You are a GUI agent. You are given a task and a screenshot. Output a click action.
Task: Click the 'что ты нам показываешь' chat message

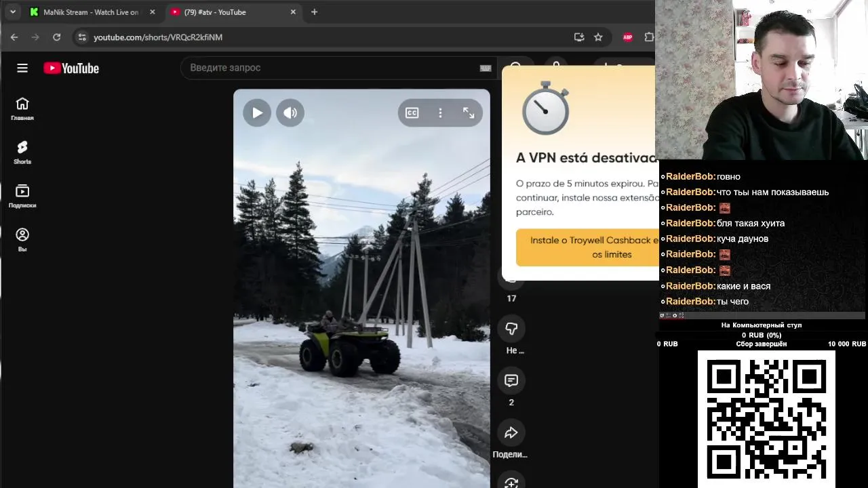click(x=772, y=192)
